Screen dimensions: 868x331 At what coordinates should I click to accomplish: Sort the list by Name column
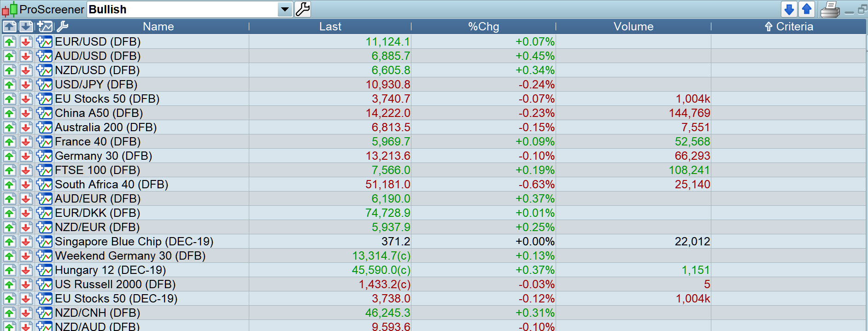158,27
